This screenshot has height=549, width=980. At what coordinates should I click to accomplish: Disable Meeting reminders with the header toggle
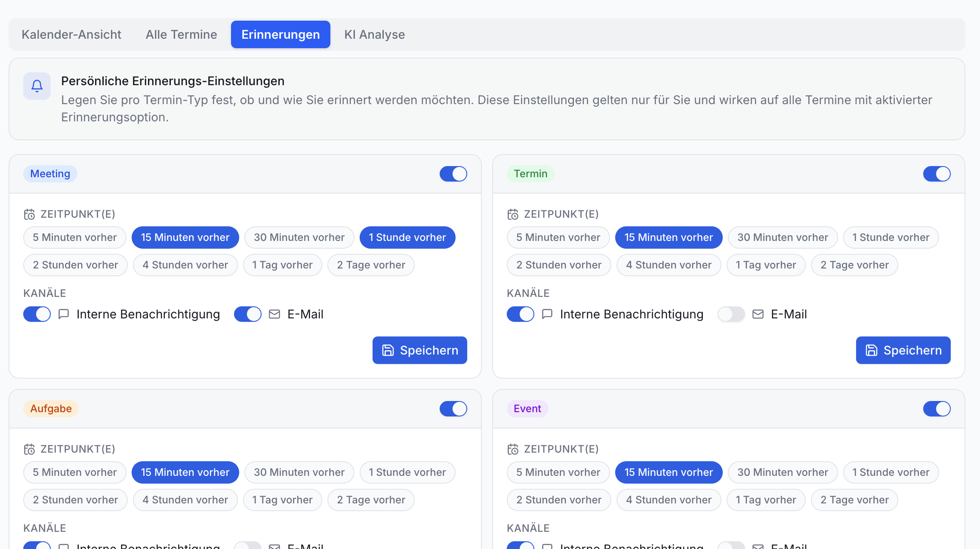(453, 174)
